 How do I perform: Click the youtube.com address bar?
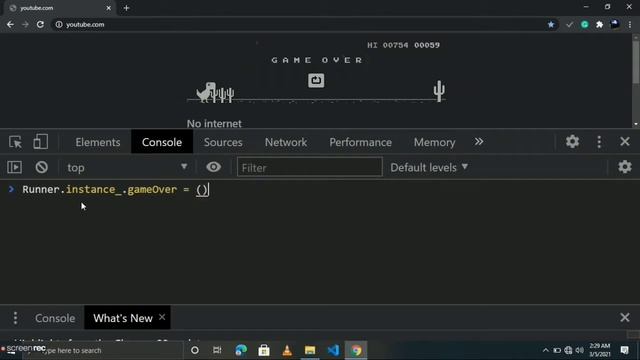pos(302,24)
